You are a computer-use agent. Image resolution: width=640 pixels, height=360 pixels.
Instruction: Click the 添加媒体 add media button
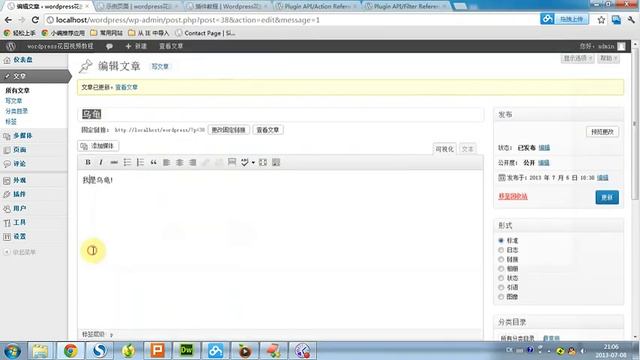[98, 146]
